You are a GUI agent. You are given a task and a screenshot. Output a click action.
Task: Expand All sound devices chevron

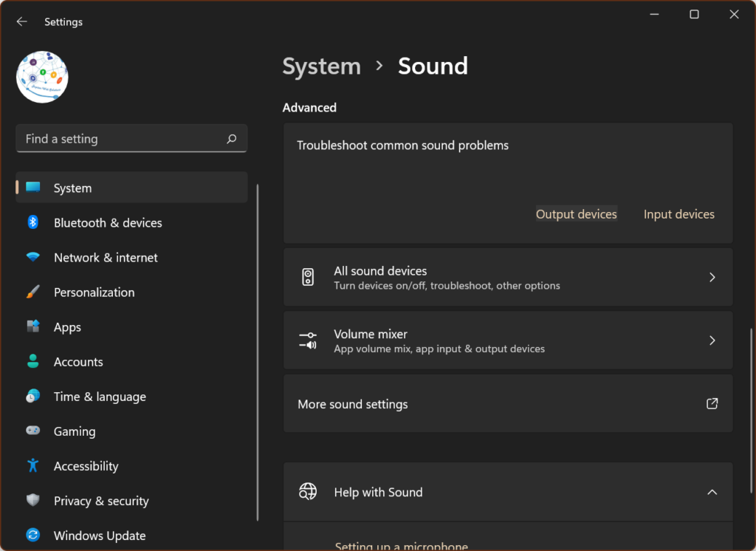click(712, 277)
